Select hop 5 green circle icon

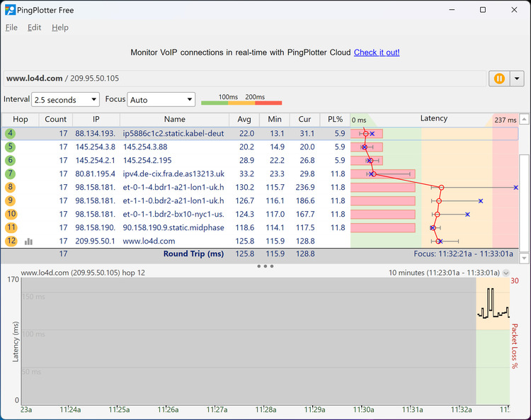pyautogui.click(x=10, y=147)
